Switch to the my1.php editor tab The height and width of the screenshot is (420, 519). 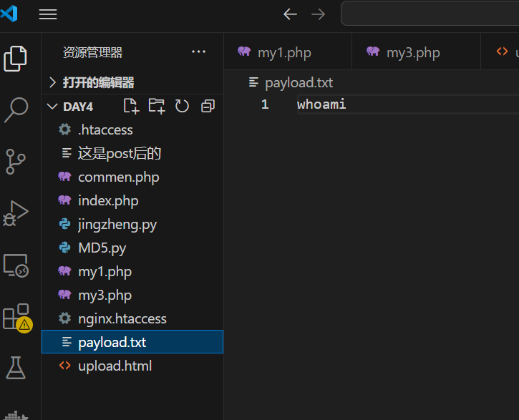click(283, 52)
